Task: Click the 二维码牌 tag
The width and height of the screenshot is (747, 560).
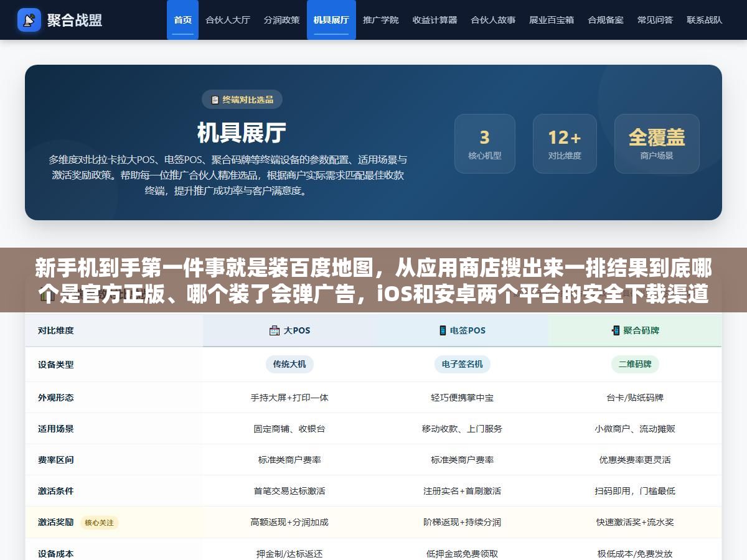Action: click(635, 364)
